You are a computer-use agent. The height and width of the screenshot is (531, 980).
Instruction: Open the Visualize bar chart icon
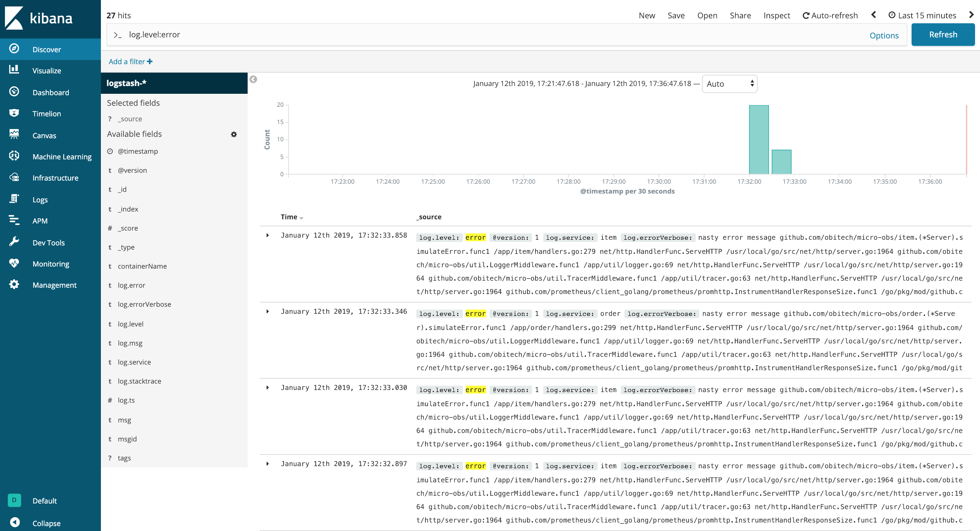(14, 69)
